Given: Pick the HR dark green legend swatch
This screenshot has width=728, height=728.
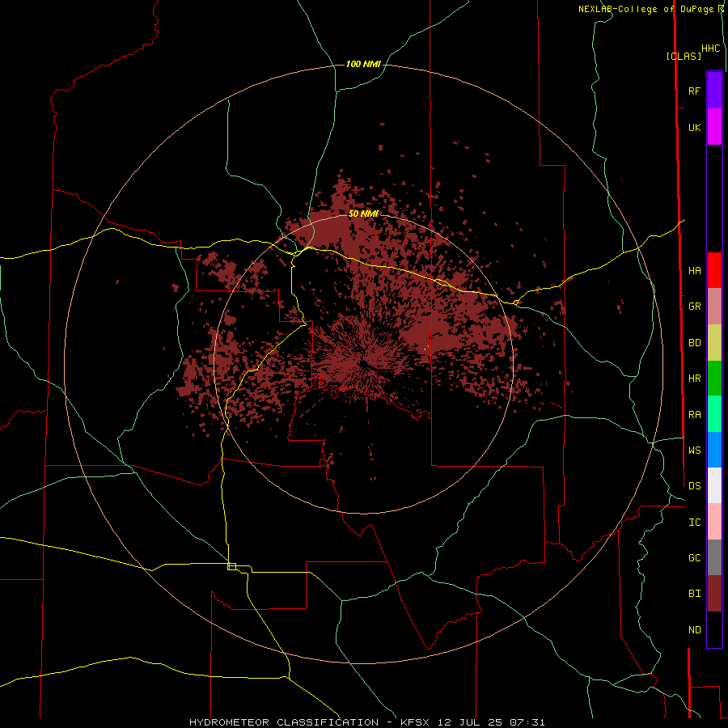Looking at the screenshot, I should coord(714,378).
